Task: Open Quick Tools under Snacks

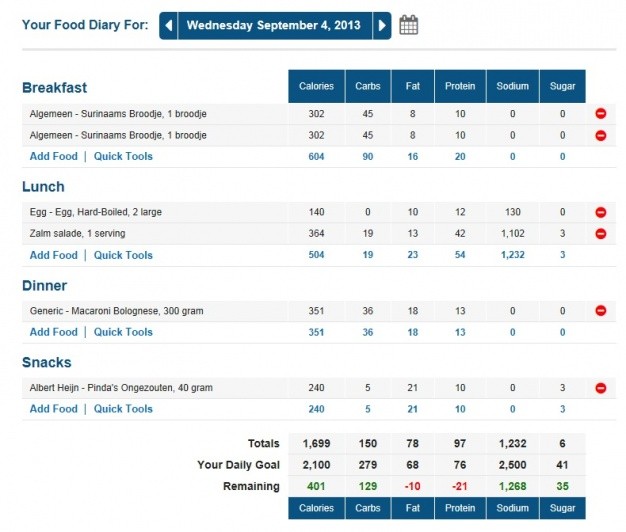Action: point(123,409)
